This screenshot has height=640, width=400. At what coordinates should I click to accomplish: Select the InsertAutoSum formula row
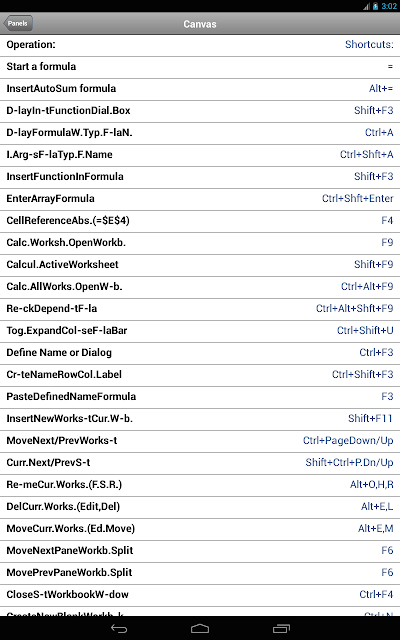tap(200, 89)
